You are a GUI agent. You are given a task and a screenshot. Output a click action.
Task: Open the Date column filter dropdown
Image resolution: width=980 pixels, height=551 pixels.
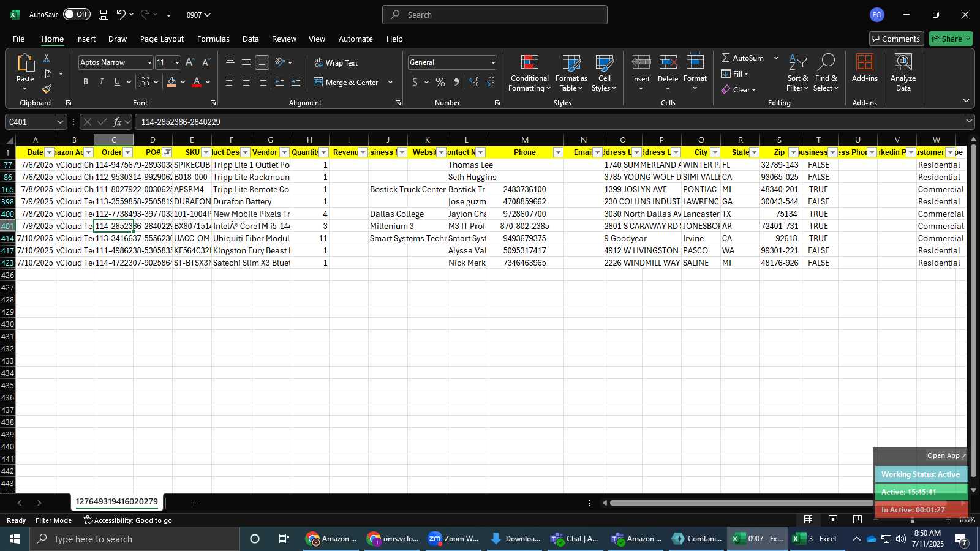coord(50,152)
